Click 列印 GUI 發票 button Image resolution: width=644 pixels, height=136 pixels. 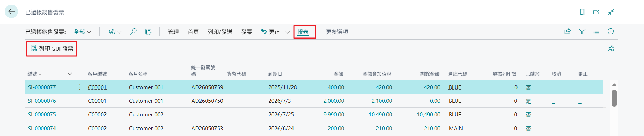pos(52,49)
